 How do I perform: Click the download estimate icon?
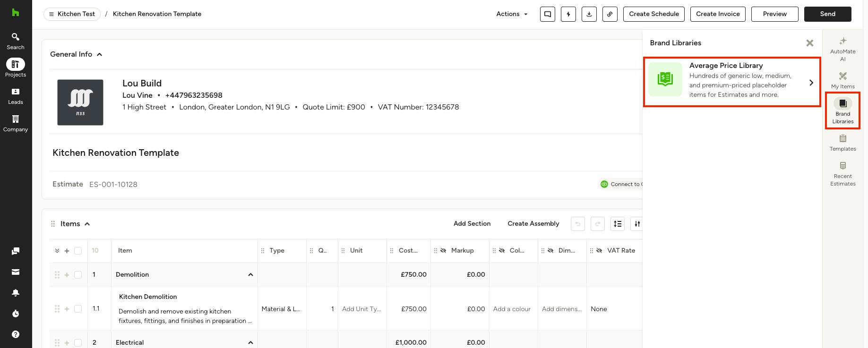(x=589, y=14)
